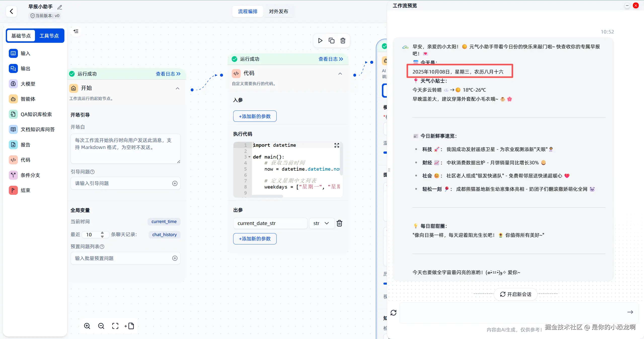644x339 pixels.
Task: Open 查看日志 link on code node
Action: point(330,59)
